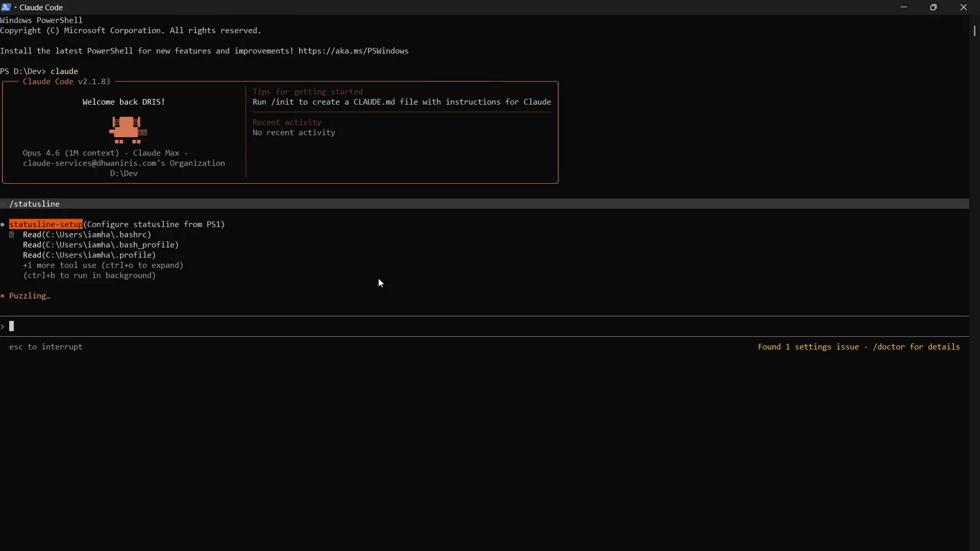Click the small status icon beside Read .bashrc
The width and height of the screenshot is (980, 551).
coord(12,234)
